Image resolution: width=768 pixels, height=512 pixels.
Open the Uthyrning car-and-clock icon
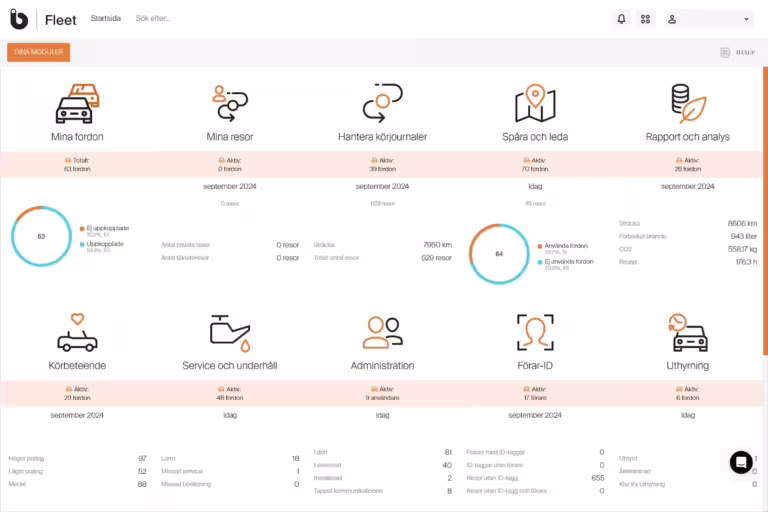pyautogui.click(x=688, y=333)
